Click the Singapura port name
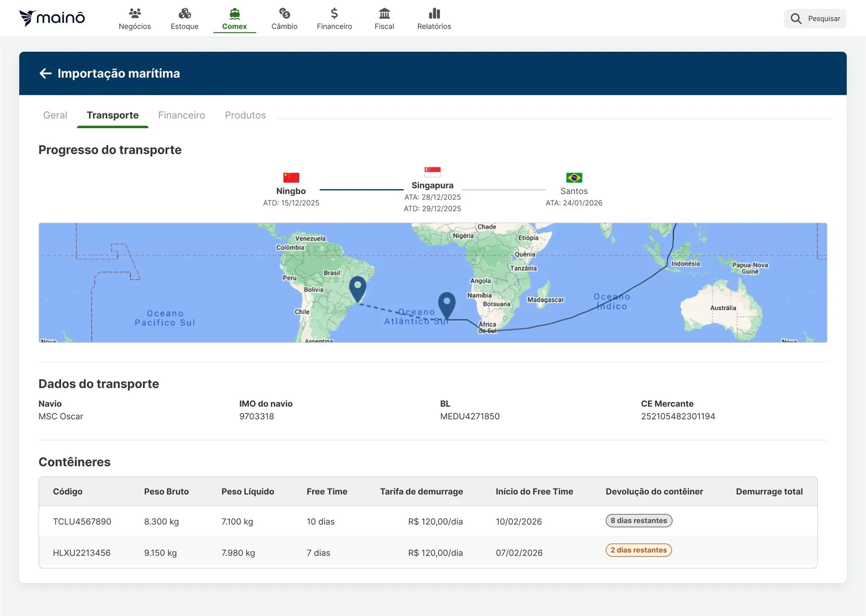 click(x=432, y=185)
